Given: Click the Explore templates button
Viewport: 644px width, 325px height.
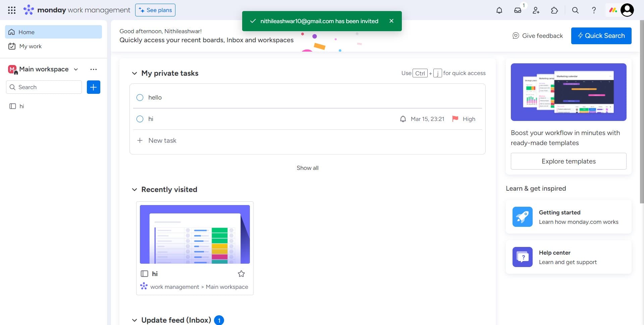Looking at the screenshot, I should click(568, 161).
